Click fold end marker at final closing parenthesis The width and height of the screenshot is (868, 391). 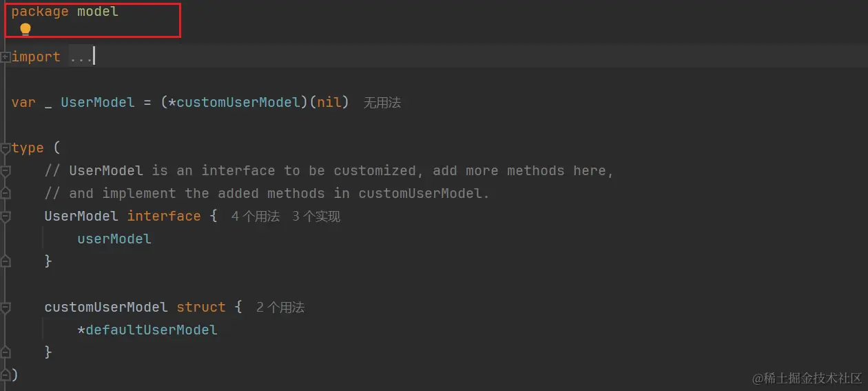pyautogui.click(x=6, y=375)
